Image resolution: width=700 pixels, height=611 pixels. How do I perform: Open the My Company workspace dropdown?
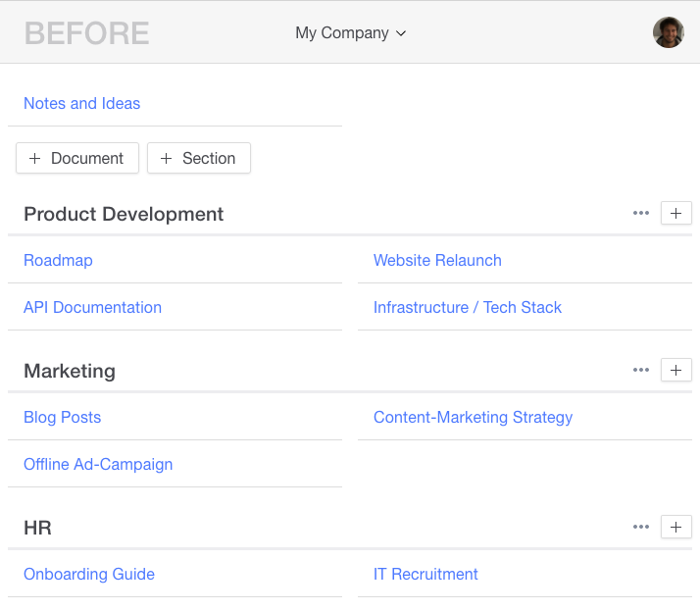(350, 33)
